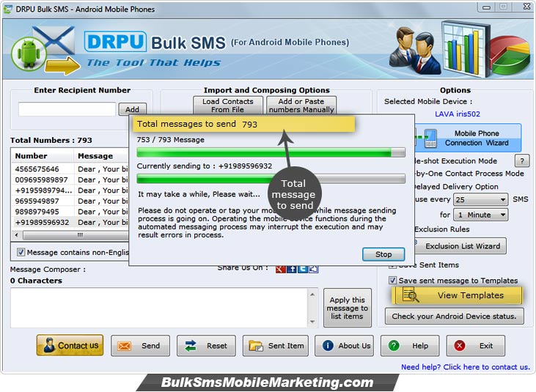Click the Contact us person icon
This screenshot has height=392, width=536.
(x=48, y=345)
